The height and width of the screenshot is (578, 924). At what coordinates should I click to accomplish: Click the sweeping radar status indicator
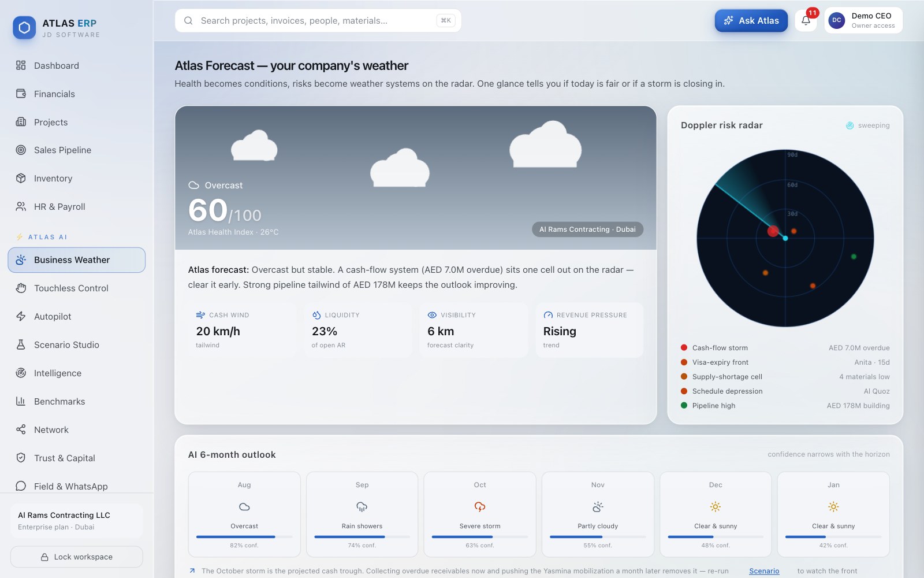pyautogui.click(x=867, y=125)
